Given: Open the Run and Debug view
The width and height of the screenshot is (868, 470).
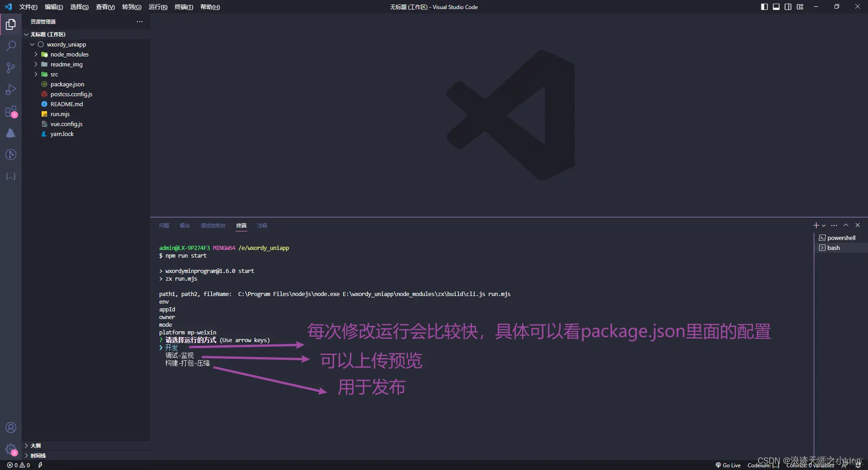Looking at the screenshot, I should 11,89.
